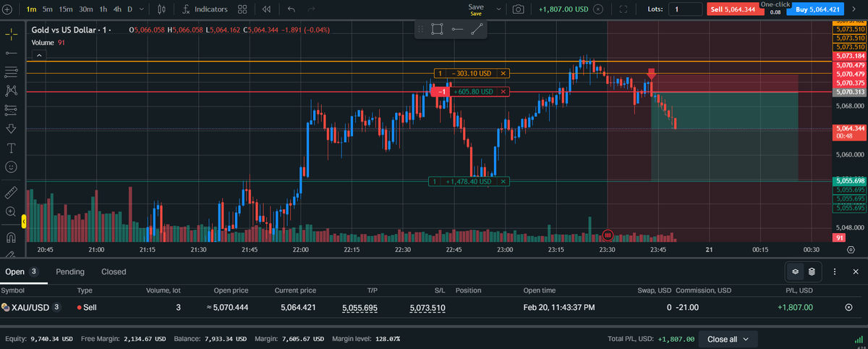The image size is (868, 349).
Task: Open the forecasting and measurement tools
Action: [x=11, y=110]
